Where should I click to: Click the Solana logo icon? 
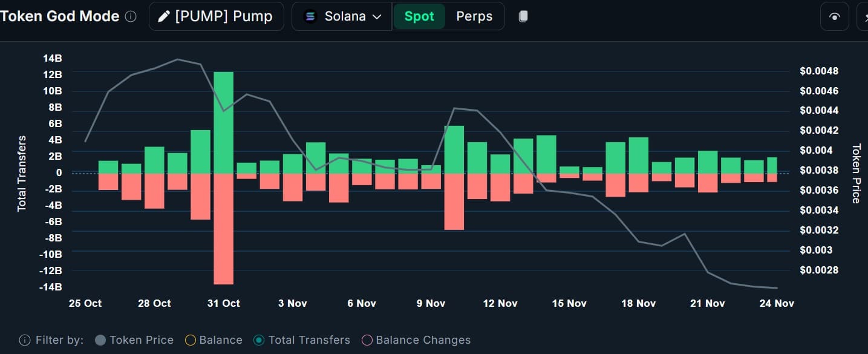click(x=310, y=16)
